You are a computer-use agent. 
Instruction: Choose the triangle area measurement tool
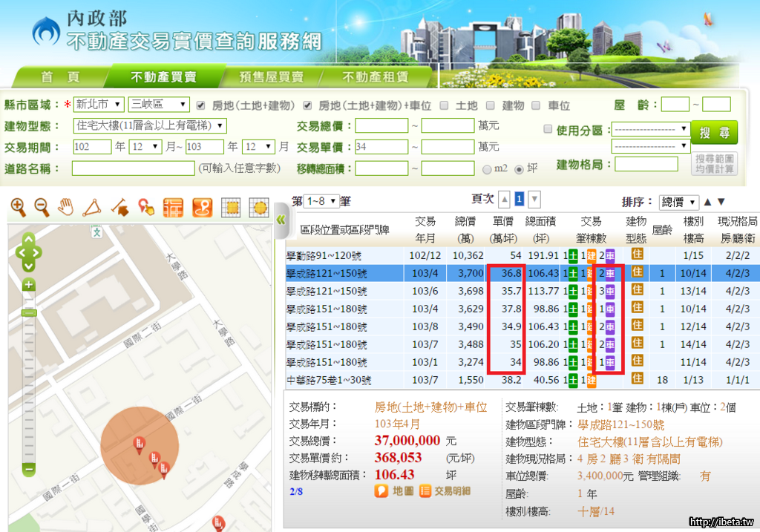coord(91,207)
